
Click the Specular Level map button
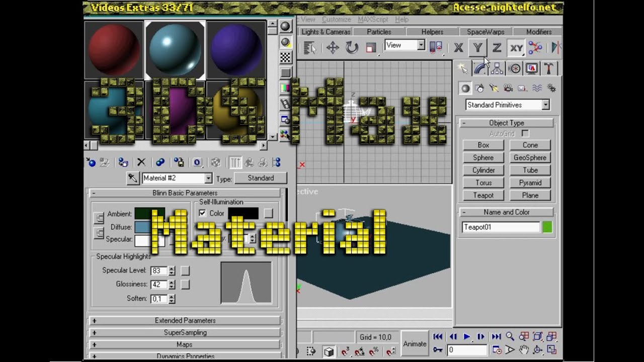click(x=185, y=270)
